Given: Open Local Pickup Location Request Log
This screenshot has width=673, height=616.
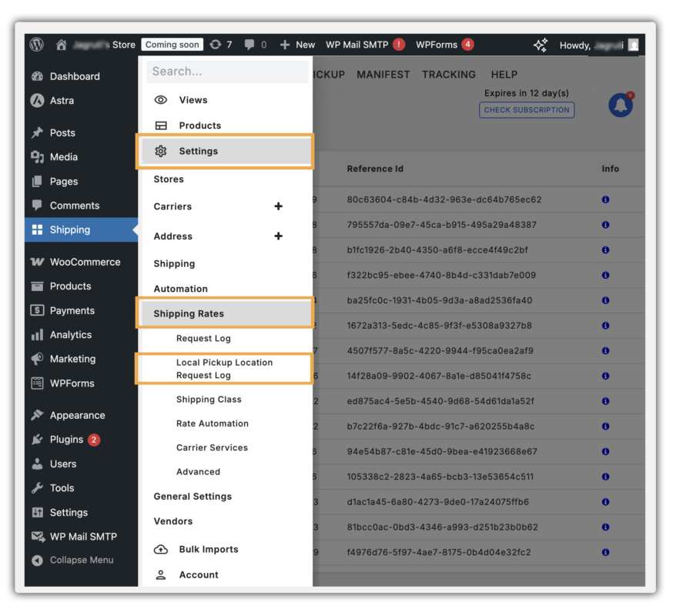Looking at the screenshot, I should coord(224,369).
